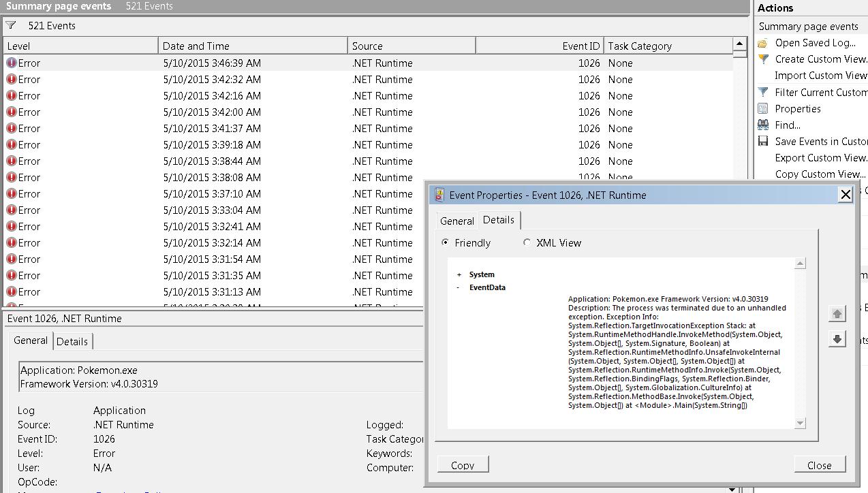
Task: Sort by the Date and Time column header
Action: (x=253, y=46)
